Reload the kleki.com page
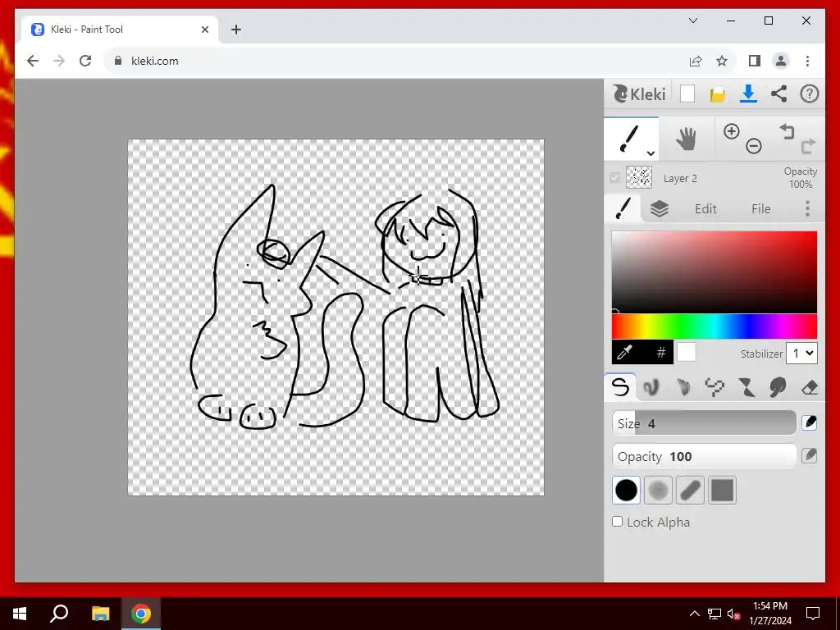840x630 pixels. [x=85, y=61]
